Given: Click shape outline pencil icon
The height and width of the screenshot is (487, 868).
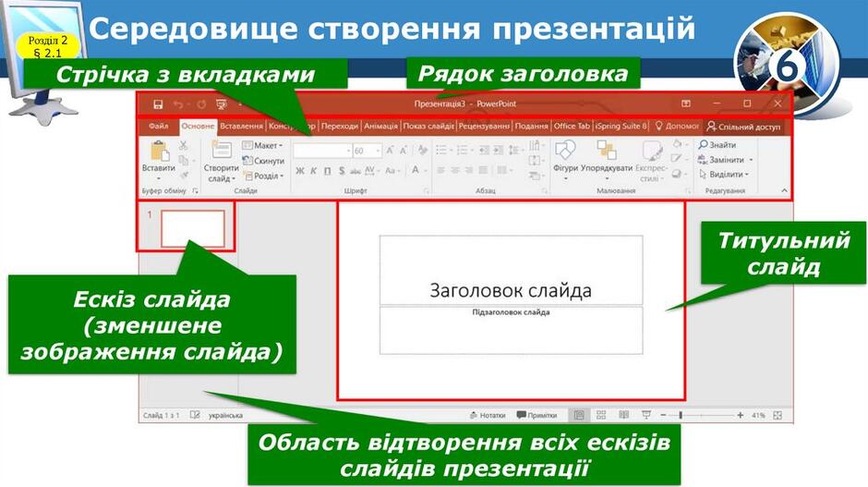Looking at the screenshot, I should click(678, 159).
